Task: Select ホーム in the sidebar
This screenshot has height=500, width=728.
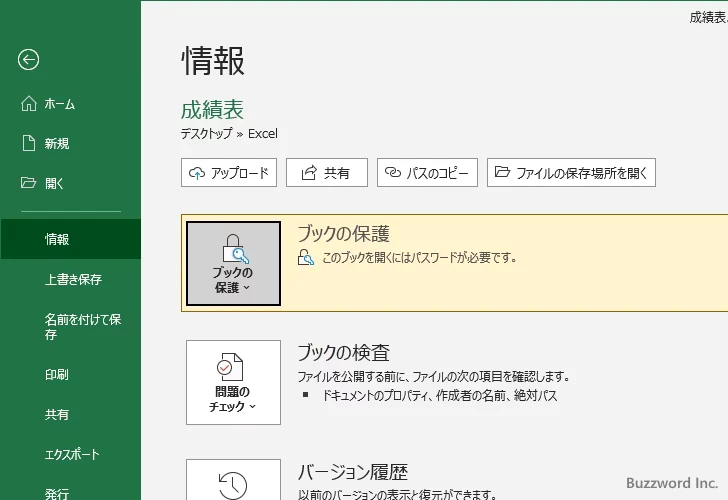Action: tap(71, 104)
